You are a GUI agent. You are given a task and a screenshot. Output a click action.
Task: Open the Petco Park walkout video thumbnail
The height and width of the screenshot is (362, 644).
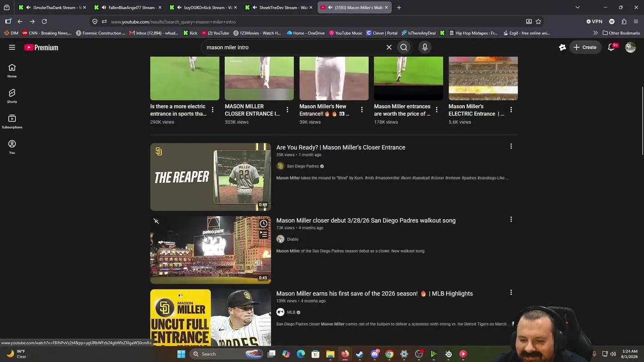click(210, 250)
